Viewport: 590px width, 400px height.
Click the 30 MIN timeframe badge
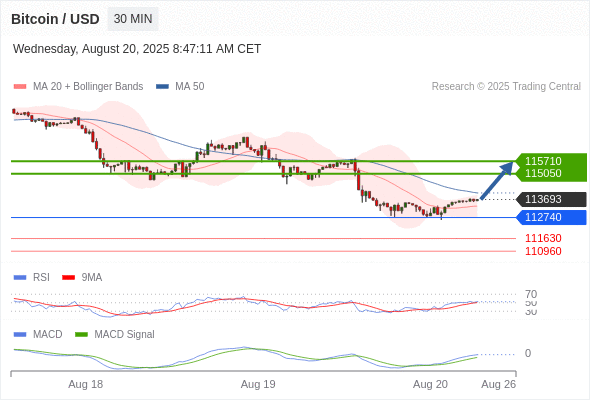pyautogui.click(x=133, y=19)
